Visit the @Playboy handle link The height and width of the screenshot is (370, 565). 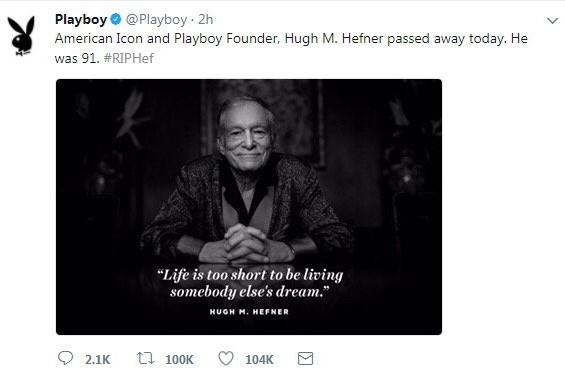156,20
